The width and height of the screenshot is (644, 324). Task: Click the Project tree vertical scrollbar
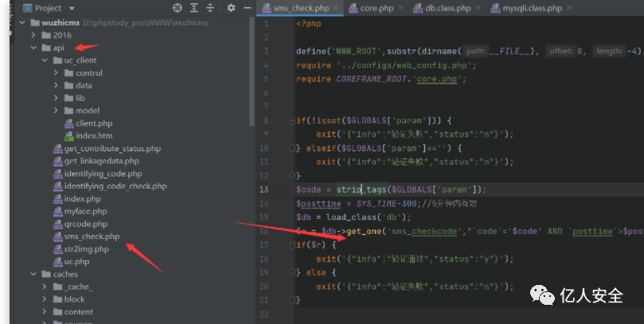[252, 70]
